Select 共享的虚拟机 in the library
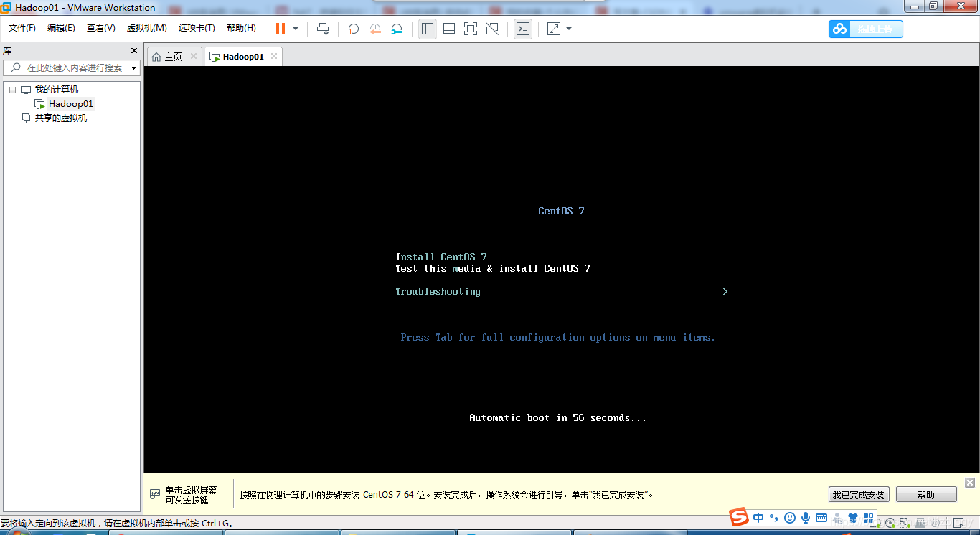980x535 pixels. (61, 118)
